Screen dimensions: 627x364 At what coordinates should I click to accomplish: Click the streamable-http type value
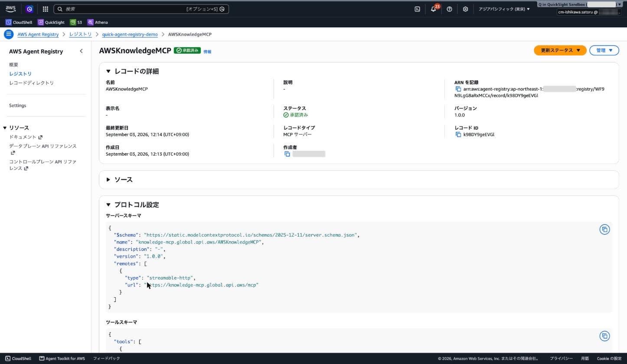click(170, 278)
